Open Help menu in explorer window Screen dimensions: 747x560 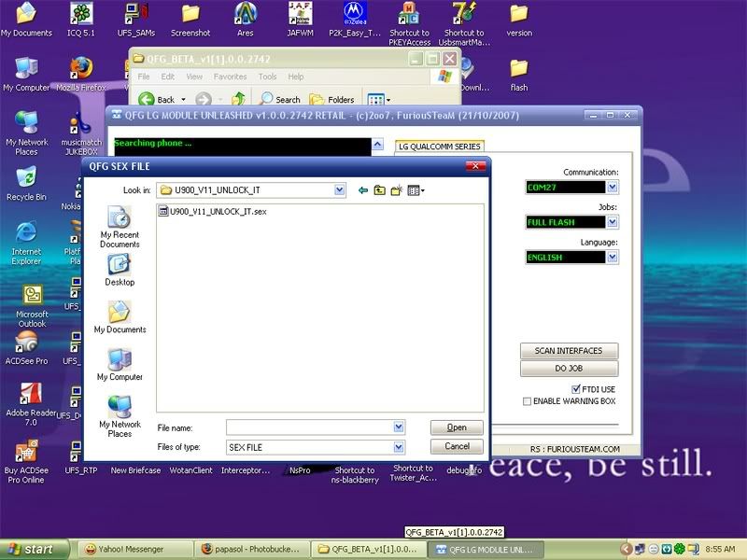(x=295, y=77)
